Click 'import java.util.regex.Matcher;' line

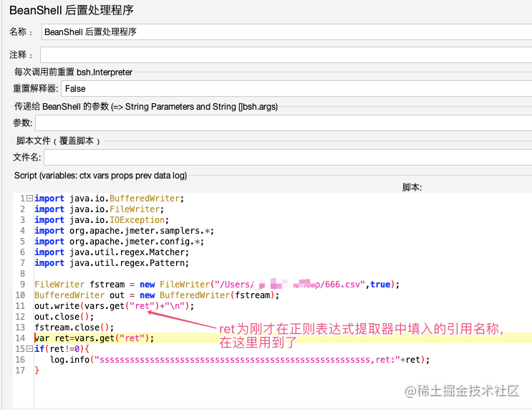(112, 252)
